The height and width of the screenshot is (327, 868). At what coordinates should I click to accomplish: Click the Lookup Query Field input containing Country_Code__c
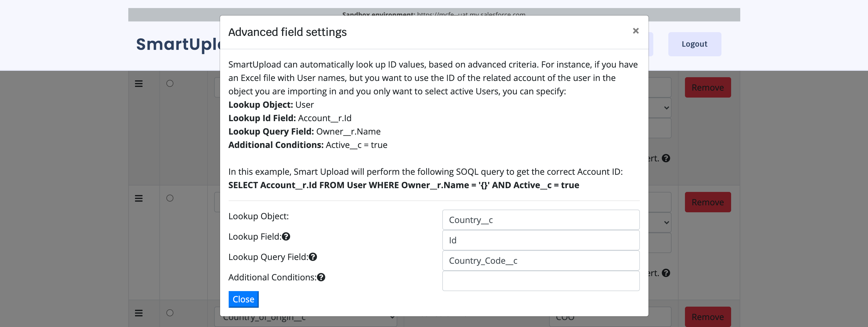tap(541, 261)
